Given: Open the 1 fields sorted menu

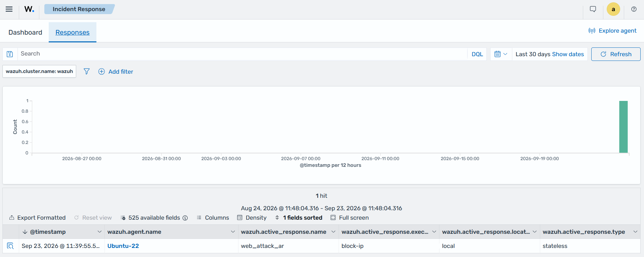Looking at the screenshot, I should point(298,218).
